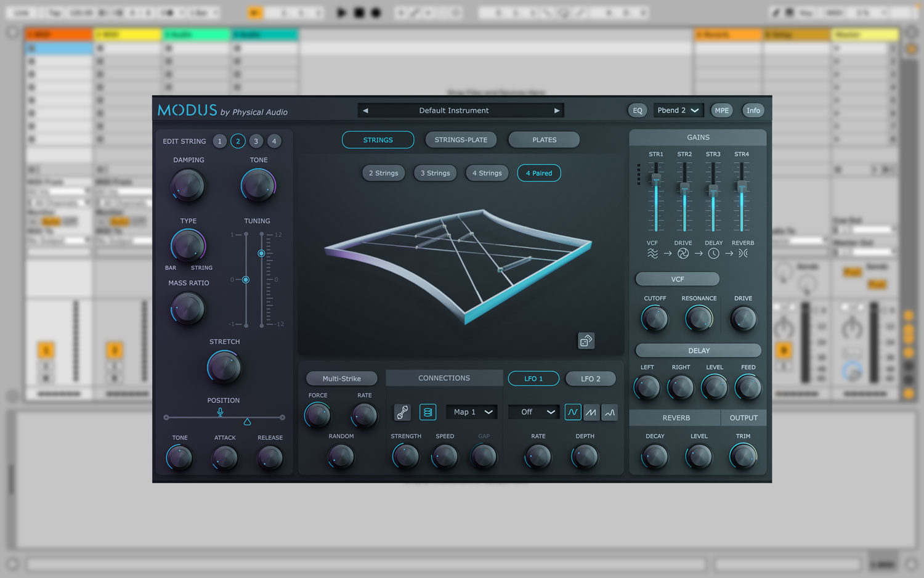Switch to the STRINGS tab
The height and width of the screenshot is (578, 924).
378,140
